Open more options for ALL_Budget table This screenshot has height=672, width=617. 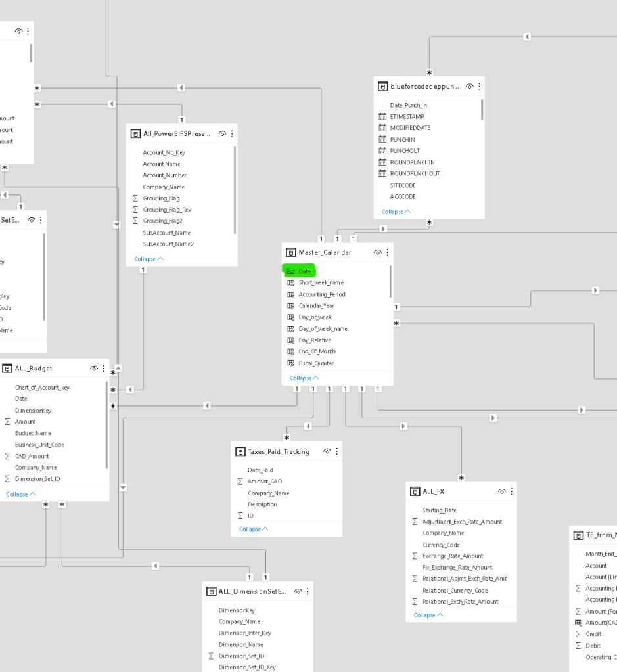[x=104, y=369]
